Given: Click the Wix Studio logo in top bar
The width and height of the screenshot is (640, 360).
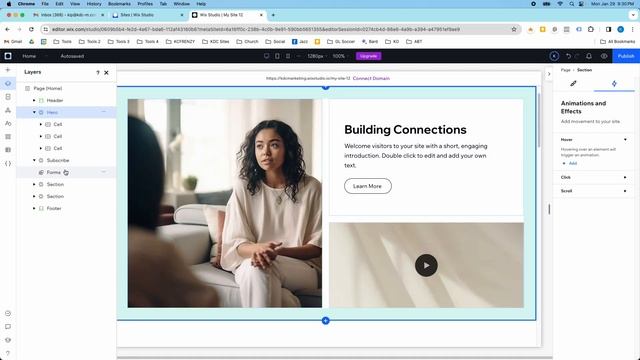Looking at the screenshot, I should [x=8, y=56].
